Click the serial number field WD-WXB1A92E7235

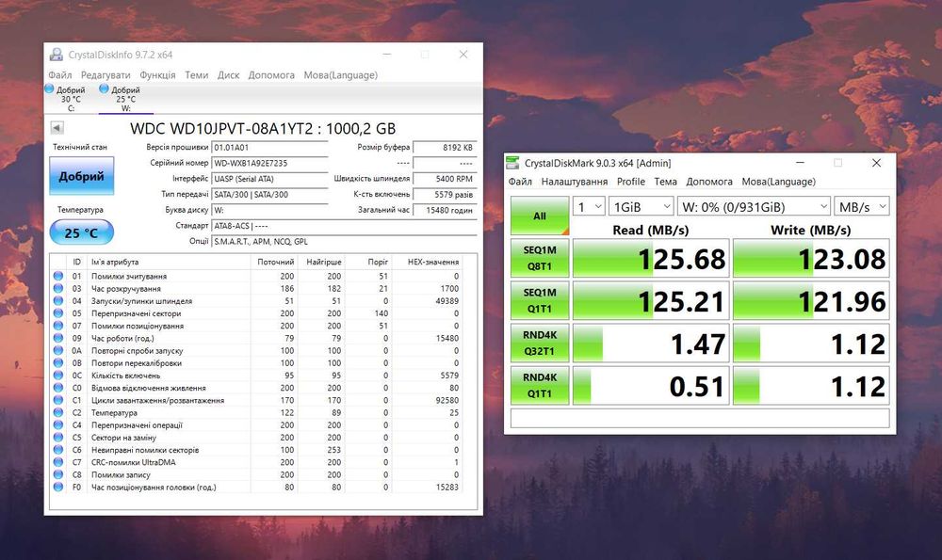pos(269,163)
